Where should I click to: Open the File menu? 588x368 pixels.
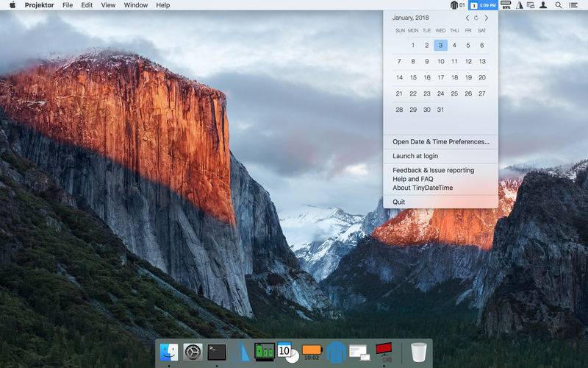[68, 5]
